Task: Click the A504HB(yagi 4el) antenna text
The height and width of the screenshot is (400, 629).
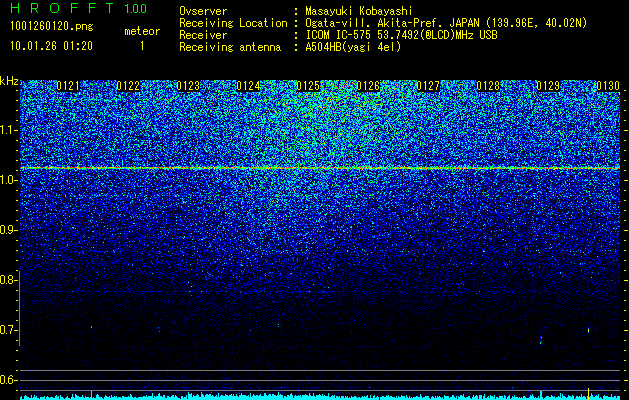Action: (353, 47)
